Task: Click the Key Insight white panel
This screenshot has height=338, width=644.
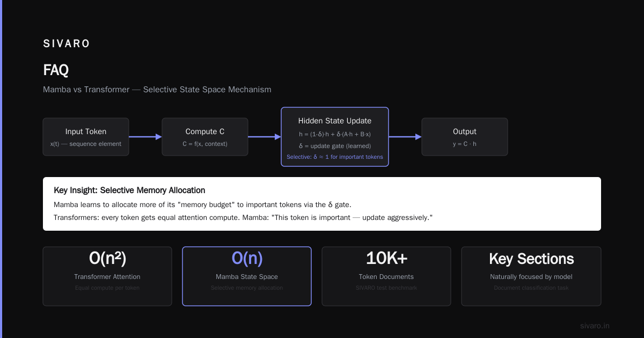Action: coord(322,204)
